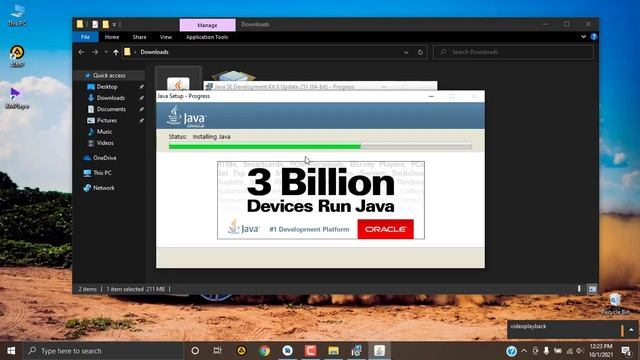Click the 3 Billion Devices Java banner
The height and width of the screenshot is (360, 640).
pyautogui.click(x=321, y=200)
